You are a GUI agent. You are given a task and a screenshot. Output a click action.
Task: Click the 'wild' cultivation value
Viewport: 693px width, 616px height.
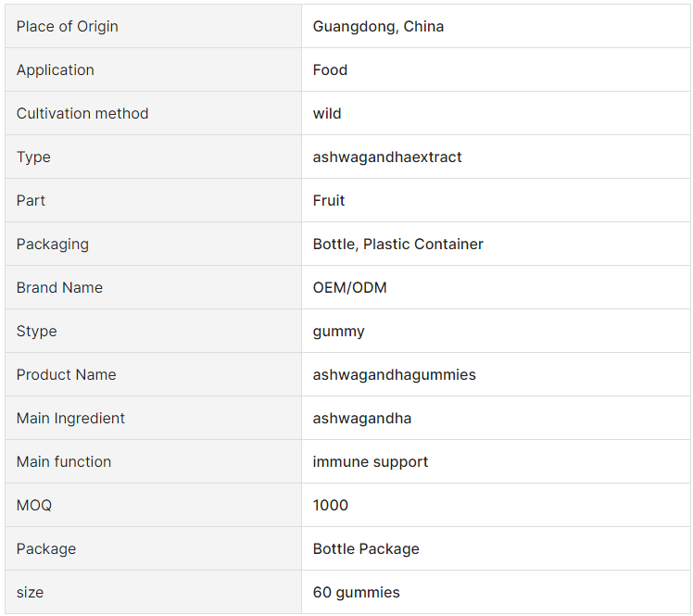coord(327,114)
